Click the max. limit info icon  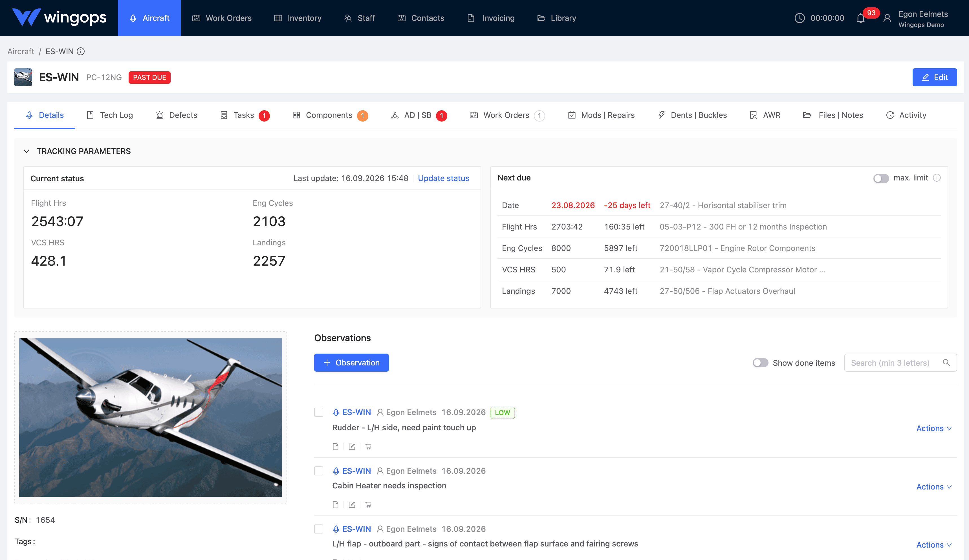(x=937, y=178)
